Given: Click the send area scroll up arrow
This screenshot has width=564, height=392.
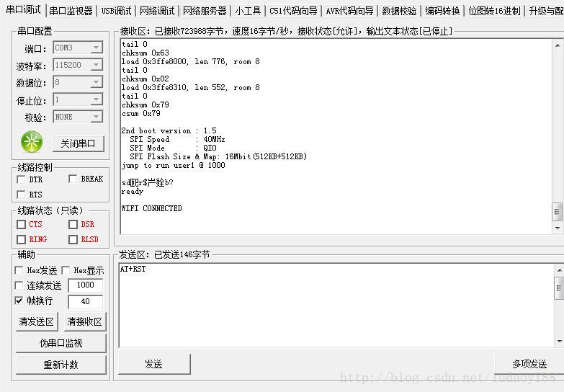Looking at the screenshot, I should (559, 270).
